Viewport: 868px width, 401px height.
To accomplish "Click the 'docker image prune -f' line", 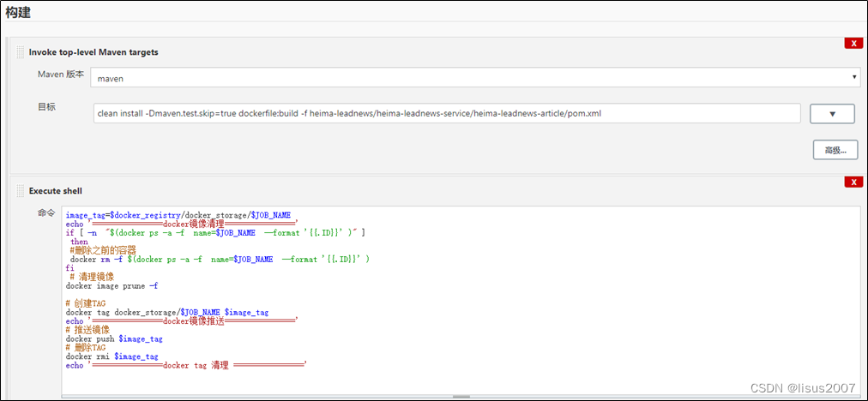I will tap(112, 286).
